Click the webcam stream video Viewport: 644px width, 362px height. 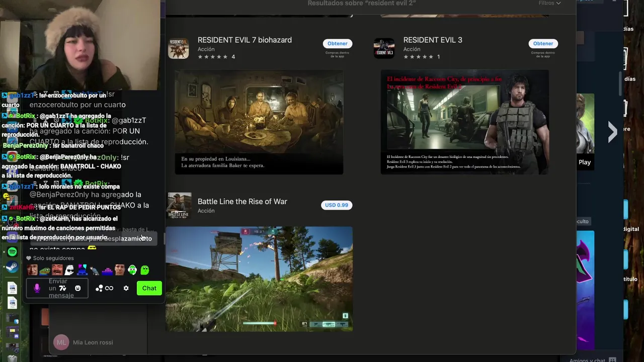click(x=80, y=45)
